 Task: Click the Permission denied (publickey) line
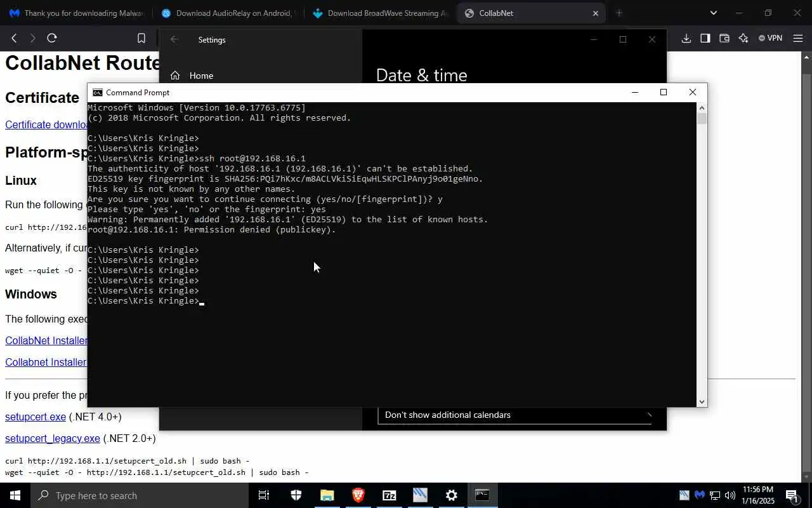click(212, 230)
